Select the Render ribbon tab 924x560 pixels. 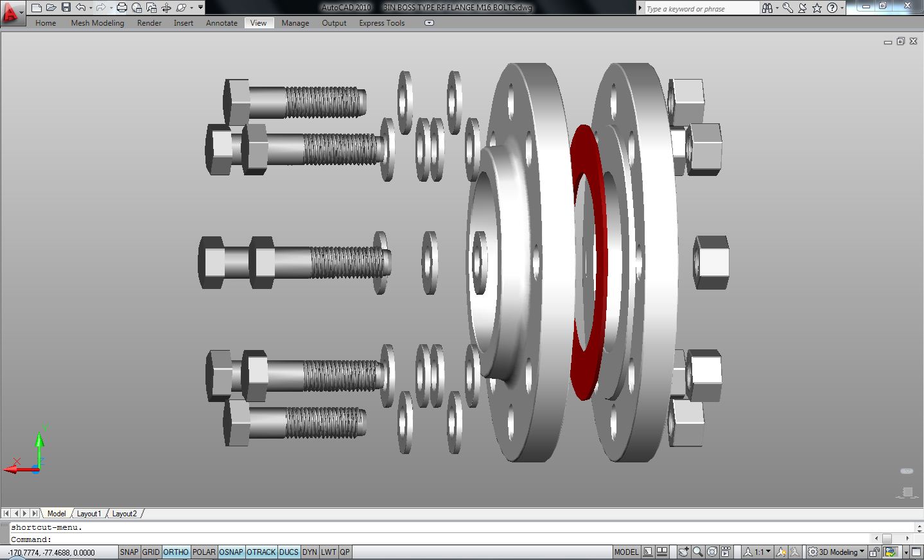[x=149, y=23]
